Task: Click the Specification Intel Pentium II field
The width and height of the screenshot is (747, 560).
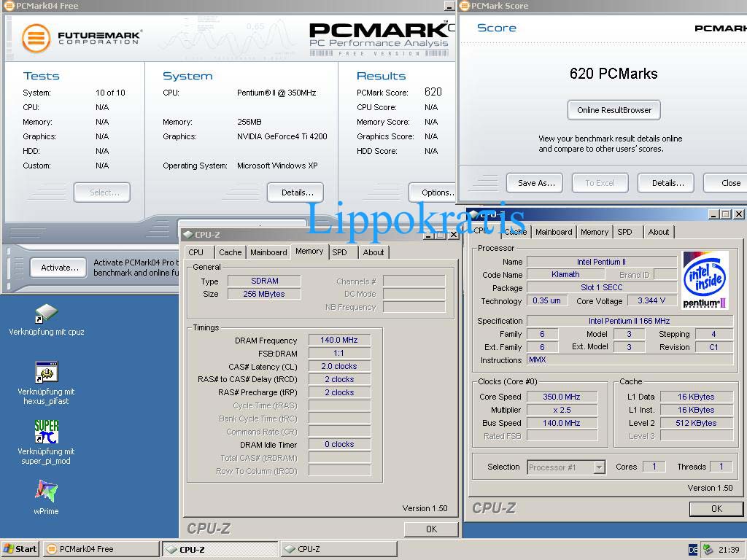Action: [630, 321]
